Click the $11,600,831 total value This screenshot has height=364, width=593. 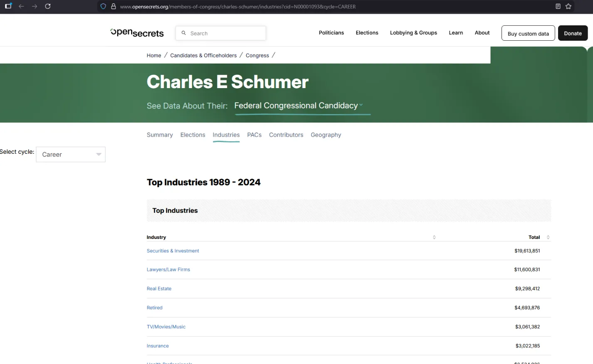tap(527, 270)
